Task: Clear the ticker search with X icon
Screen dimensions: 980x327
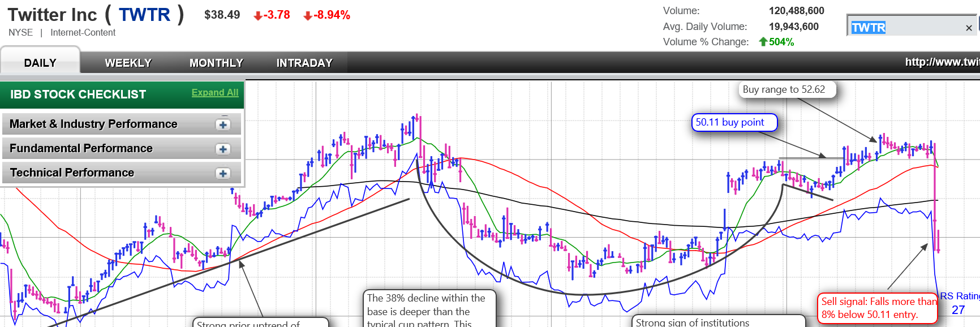Action: point(969,28)
